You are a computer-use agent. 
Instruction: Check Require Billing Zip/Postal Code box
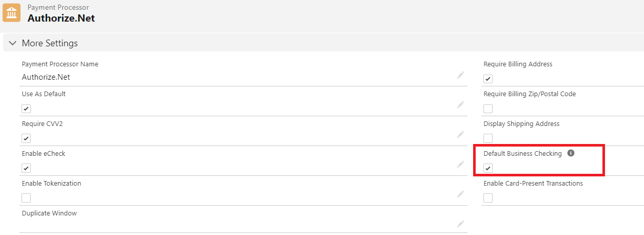[x=488, y=109]
